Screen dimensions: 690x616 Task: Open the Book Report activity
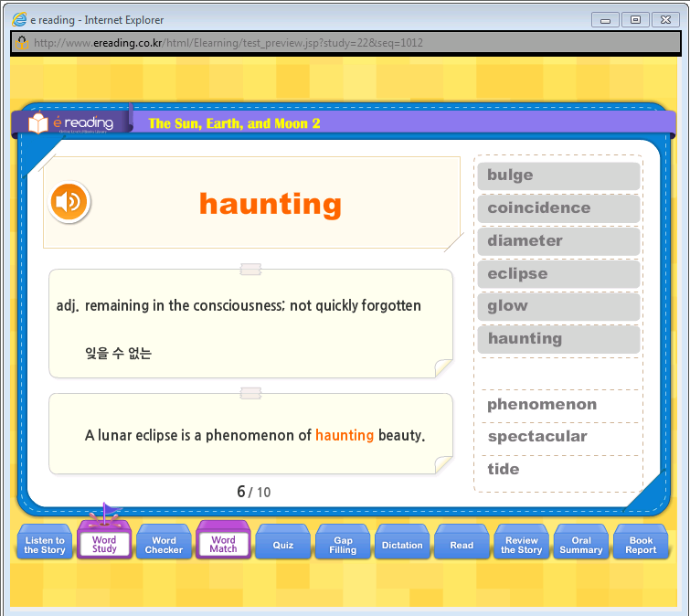[x=641, y=543]
